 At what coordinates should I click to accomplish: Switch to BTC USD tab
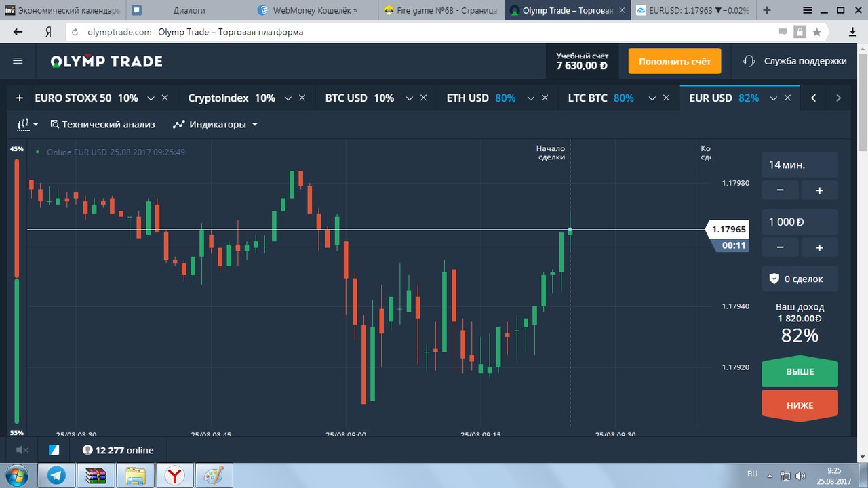pyautogui.click(x=359, y=98)
